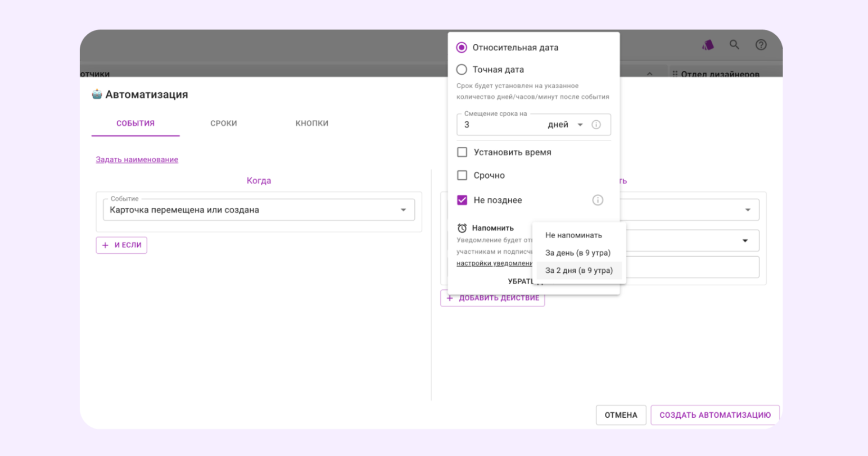Screen dimensions: 868x456
Task: Click the Отдел дизайнеров column title
Action: coord(720,74)
